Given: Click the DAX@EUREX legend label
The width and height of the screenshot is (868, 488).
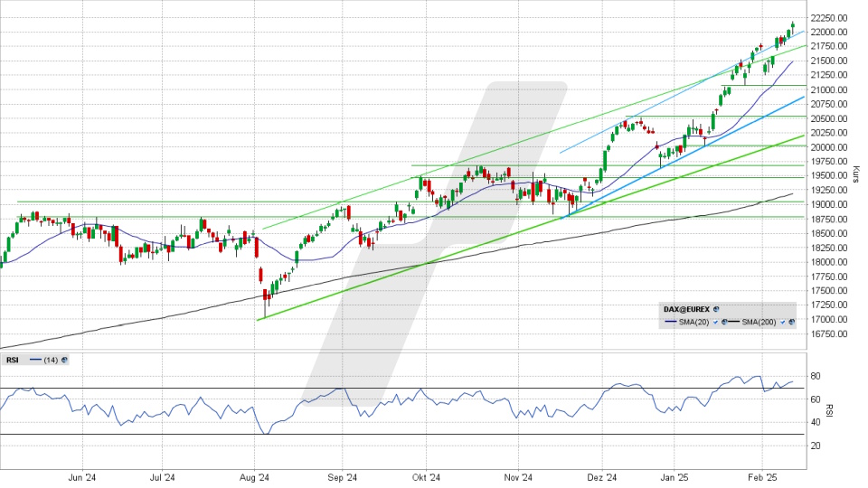Looking at the screenshot, I should [686, 309].
